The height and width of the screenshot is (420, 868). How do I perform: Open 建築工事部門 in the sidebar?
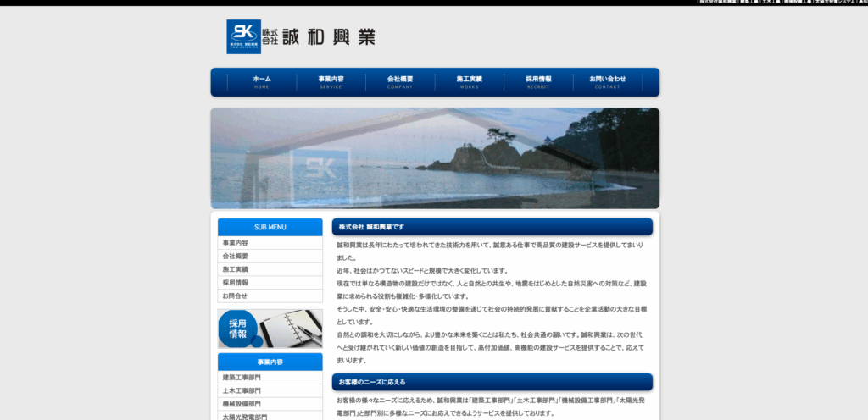pyautogui.click(x=270, y=378)
